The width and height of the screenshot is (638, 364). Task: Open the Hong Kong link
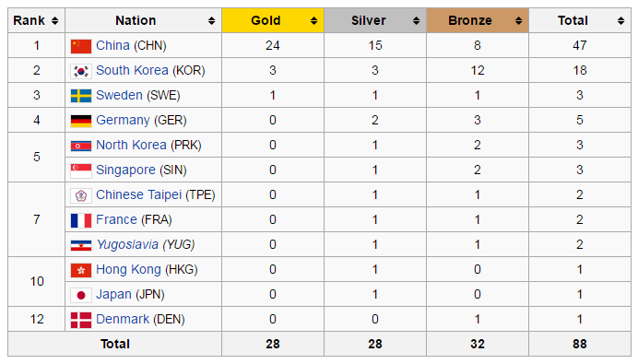[128, 270]
